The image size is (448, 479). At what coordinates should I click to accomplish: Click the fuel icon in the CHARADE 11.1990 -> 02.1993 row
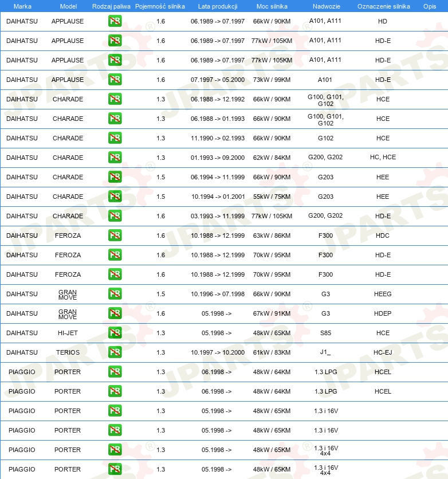pyautogui.click(x=115, y=138)
